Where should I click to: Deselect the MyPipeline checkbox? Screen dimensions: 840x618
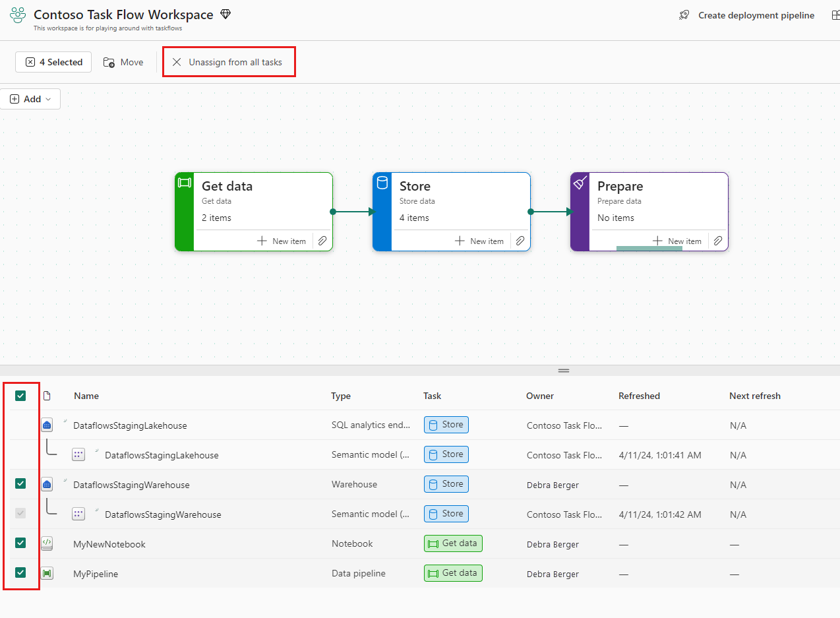[20, 572]
